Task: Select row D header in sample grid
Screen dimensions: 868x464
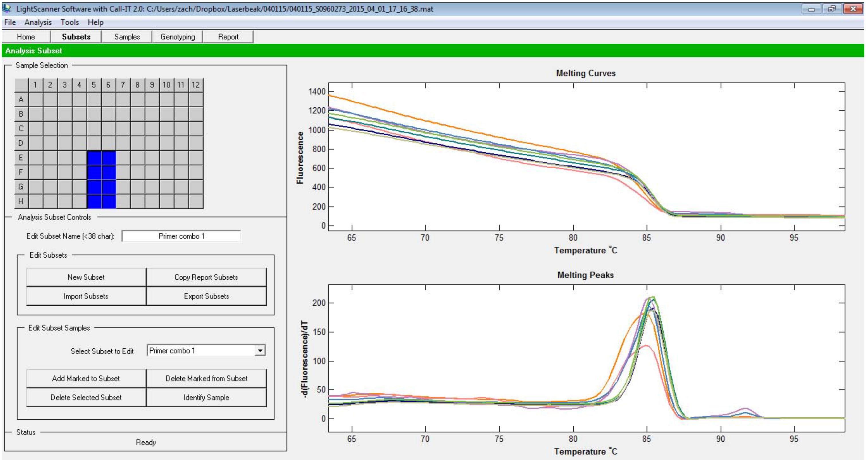Action: [21, 143]
